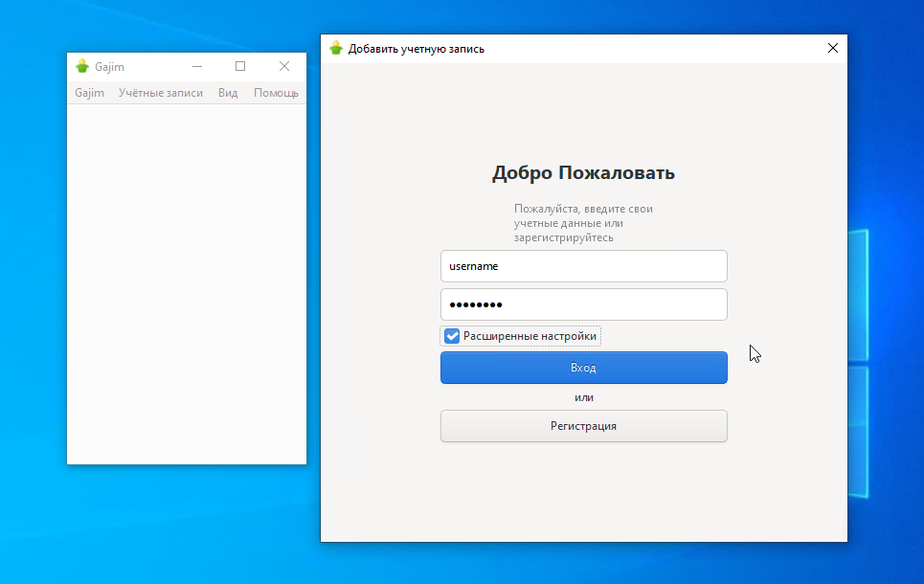The image size is (924, 584).
Task: Focus the username input field
Action: pos(583,266)
